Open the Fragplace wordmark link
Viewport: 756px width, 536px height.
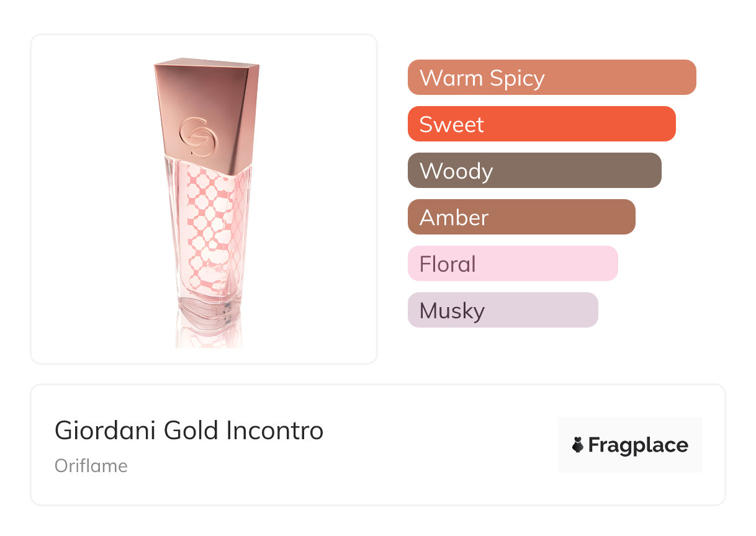(x=638, y=445)
